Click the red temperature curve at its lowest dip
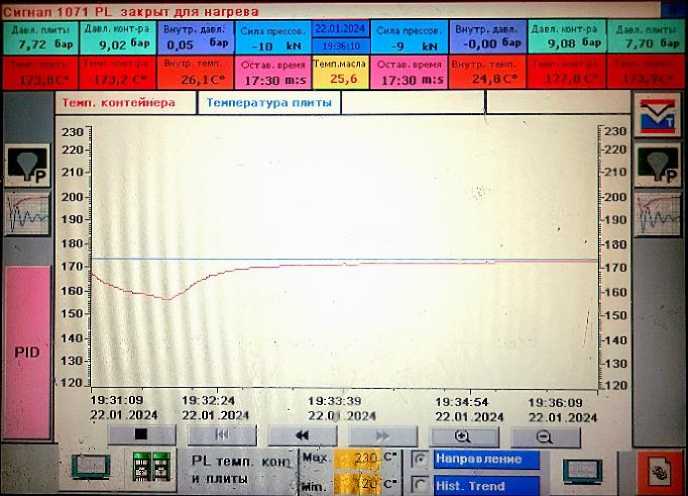The image size is (688, 496). pos(168,299)
